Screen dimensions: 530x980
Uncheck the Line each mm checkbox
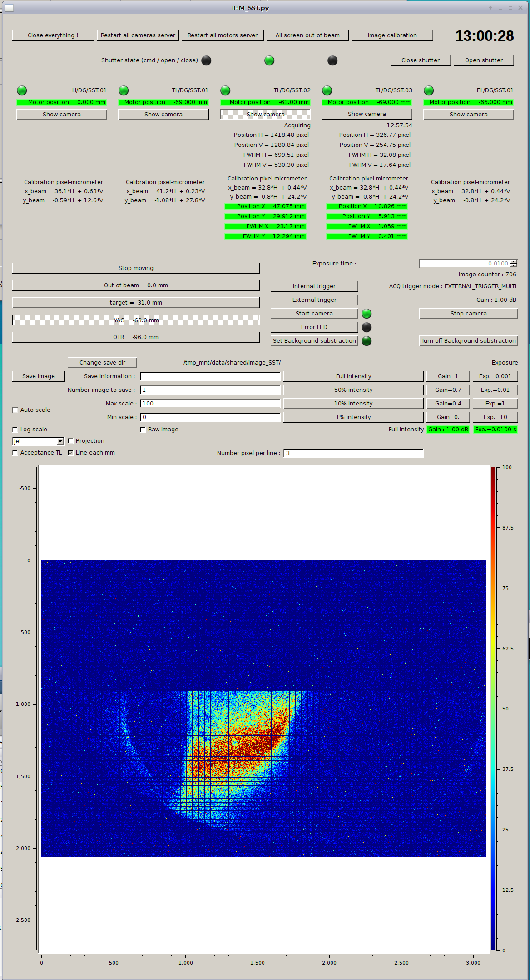coord(71,453)
